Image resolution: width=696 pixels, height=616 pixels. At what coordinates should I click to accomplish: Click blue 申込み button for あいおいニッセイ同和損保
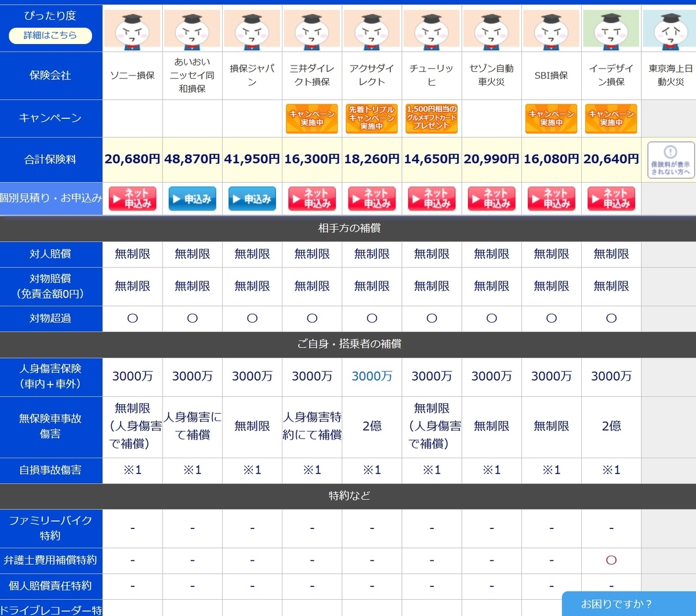click(x=193, y=199)
